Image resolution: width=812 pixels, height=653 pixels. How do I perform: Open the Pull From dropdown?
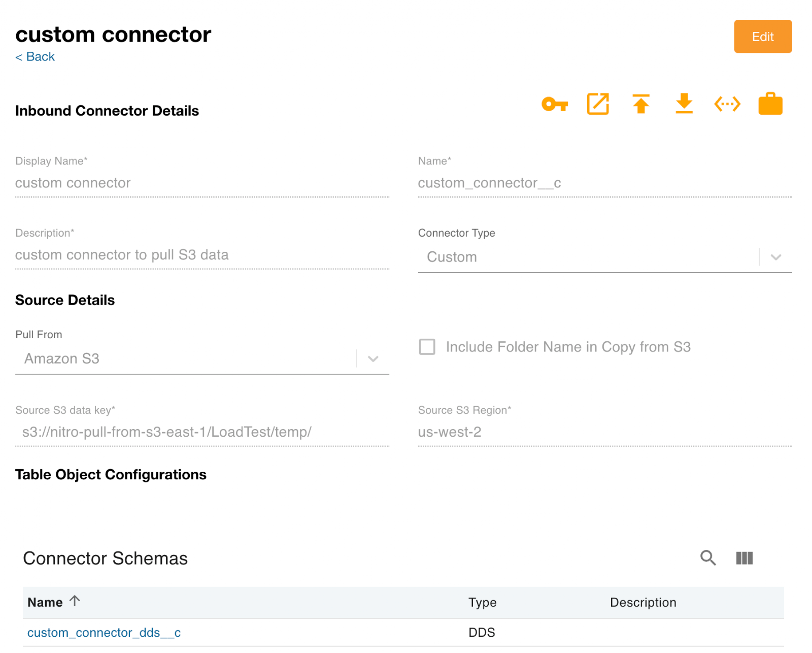tap(373, 358)
